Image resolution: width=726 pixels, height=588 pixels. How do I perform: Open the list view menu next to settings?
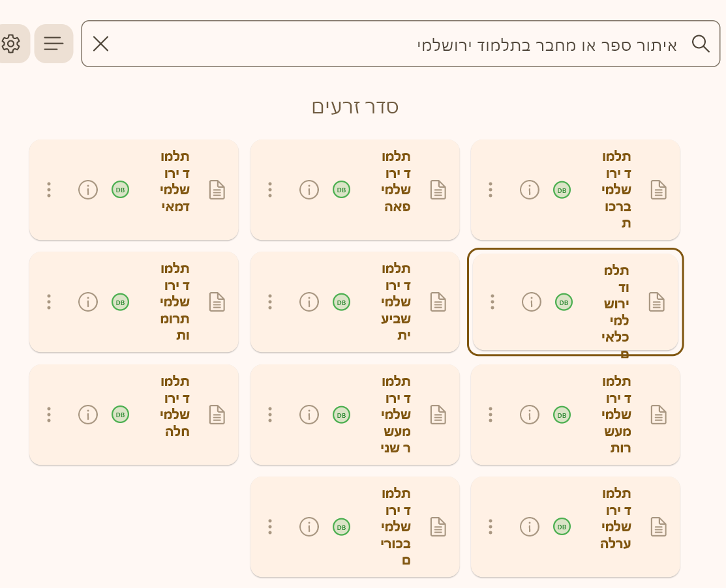tap(53, 44)
